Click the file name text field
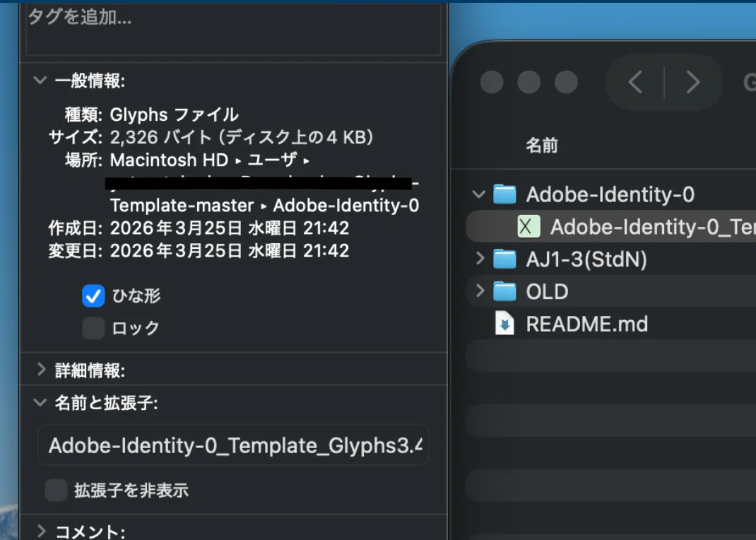 [233, 445]
